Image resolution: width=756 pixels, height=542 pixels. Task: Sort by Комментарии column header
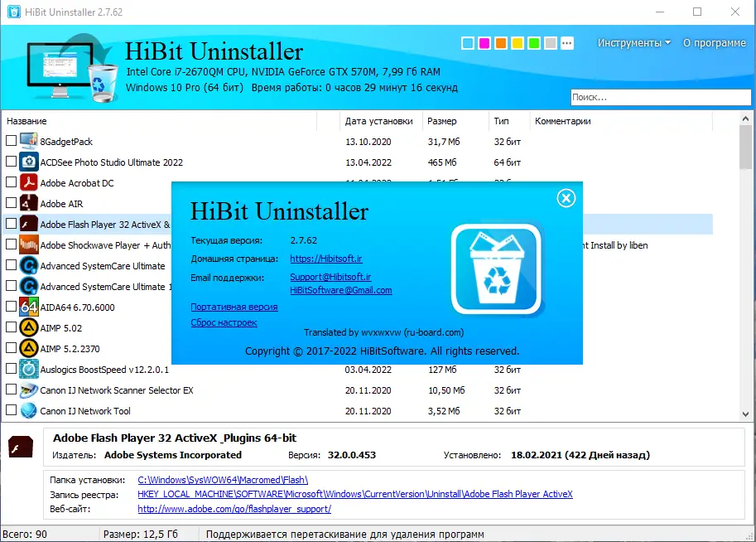point(621,121)
